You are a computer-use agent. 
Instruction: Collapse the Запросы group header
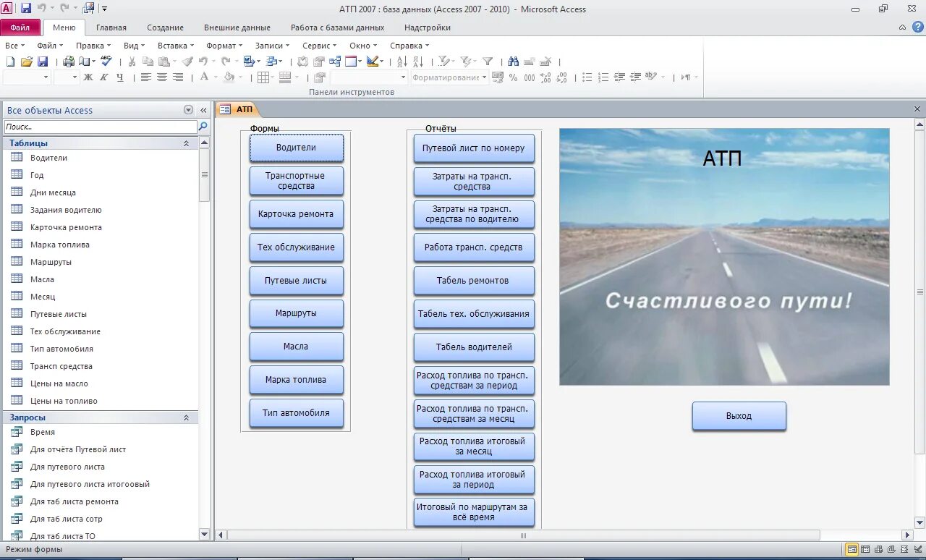point(186,417)
